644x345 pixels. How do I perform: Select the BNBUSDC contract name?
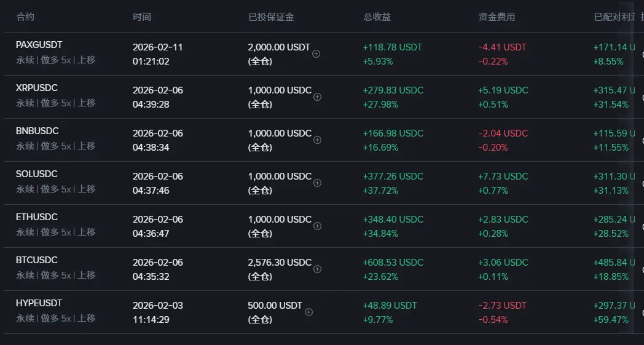37,131
